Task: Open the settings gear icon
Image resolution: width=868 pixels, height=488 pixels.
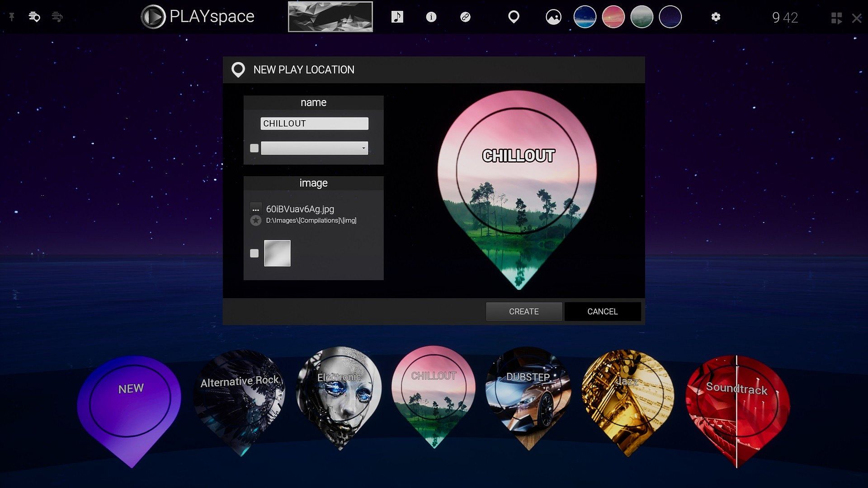Action: click(716, 17)
